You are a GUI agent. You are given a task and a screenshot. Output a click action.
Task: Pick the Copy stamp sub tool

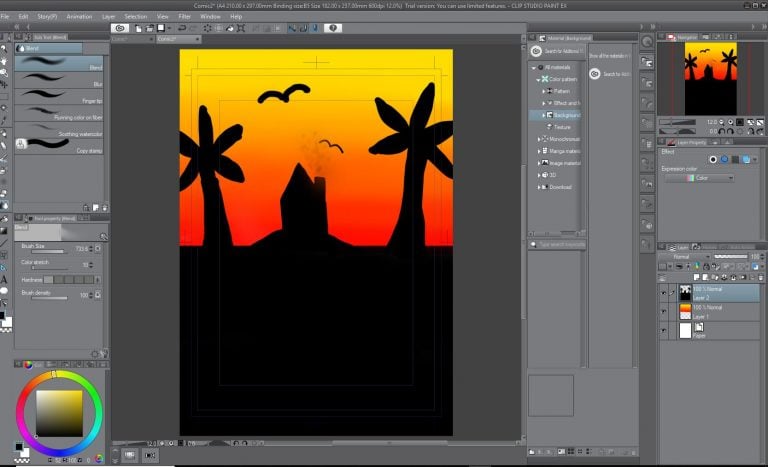(58, 144)
